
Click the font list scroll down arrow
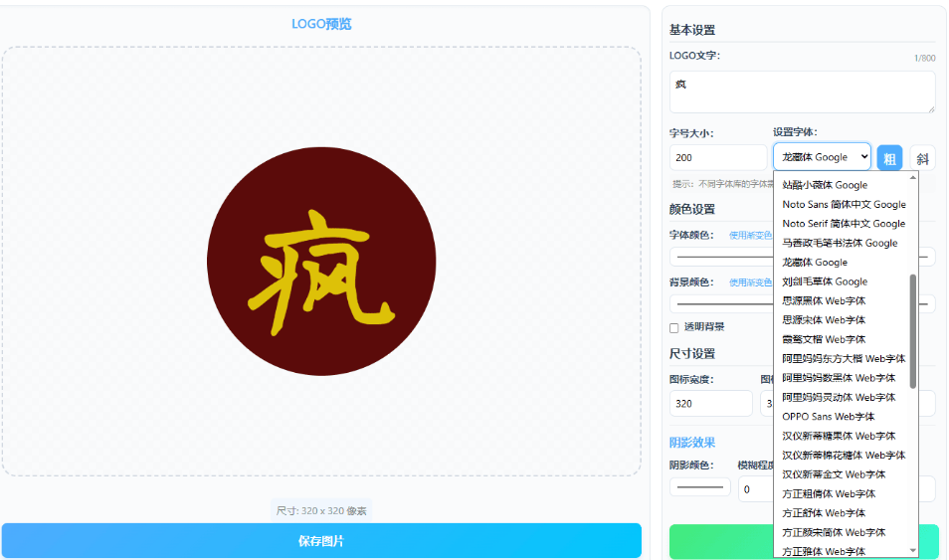pos(912,550)
